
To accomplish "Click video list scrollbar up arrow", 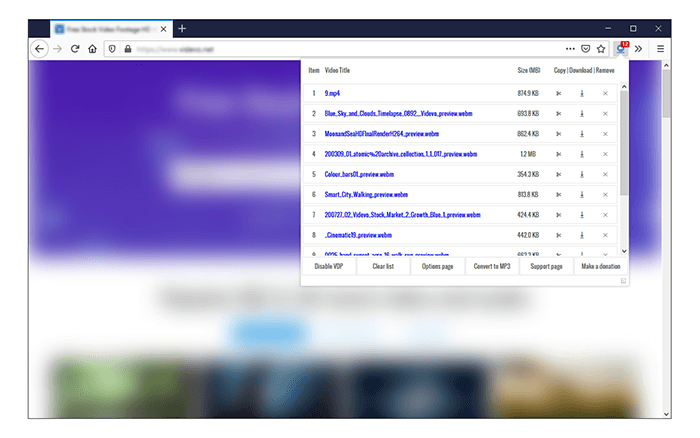I will (x=624, y=87).
